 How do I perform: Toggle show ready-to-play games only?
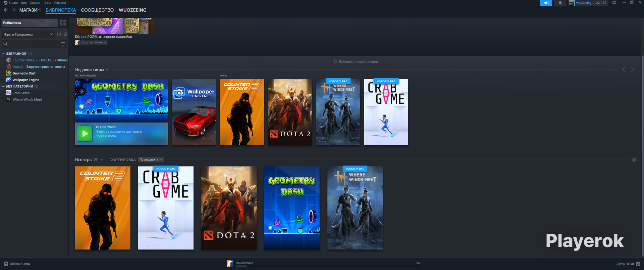pos(65,34)
